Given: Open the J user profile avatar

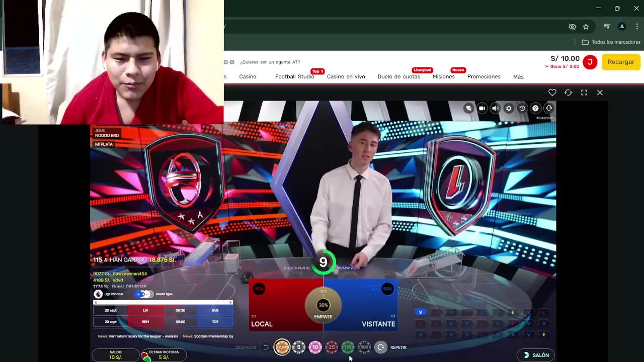Looking at the screenshot, I should coord(590,62).
